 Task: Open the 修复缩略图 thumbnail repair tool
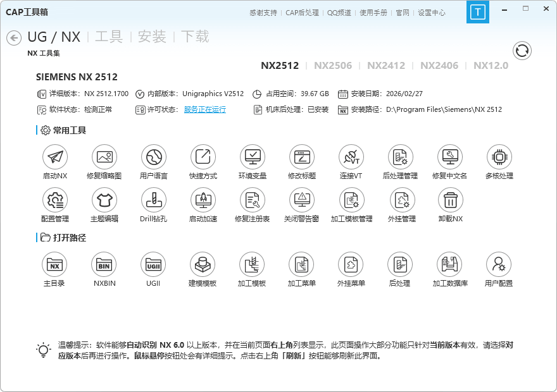pyautogui.click(x=104, y=157)
